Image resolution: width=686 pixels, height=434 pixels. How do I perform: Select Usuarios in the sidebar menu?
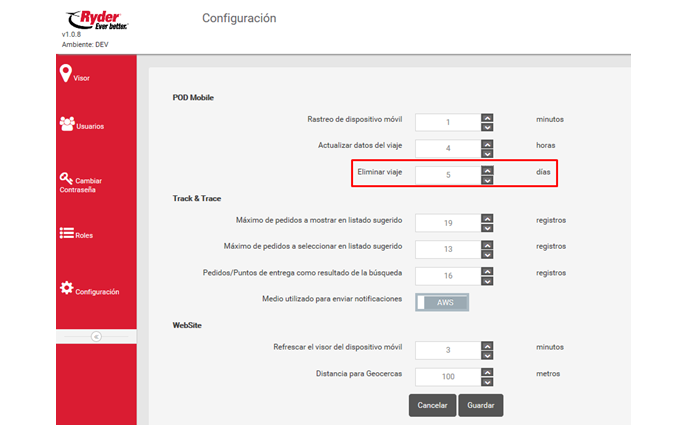point(90,127)
